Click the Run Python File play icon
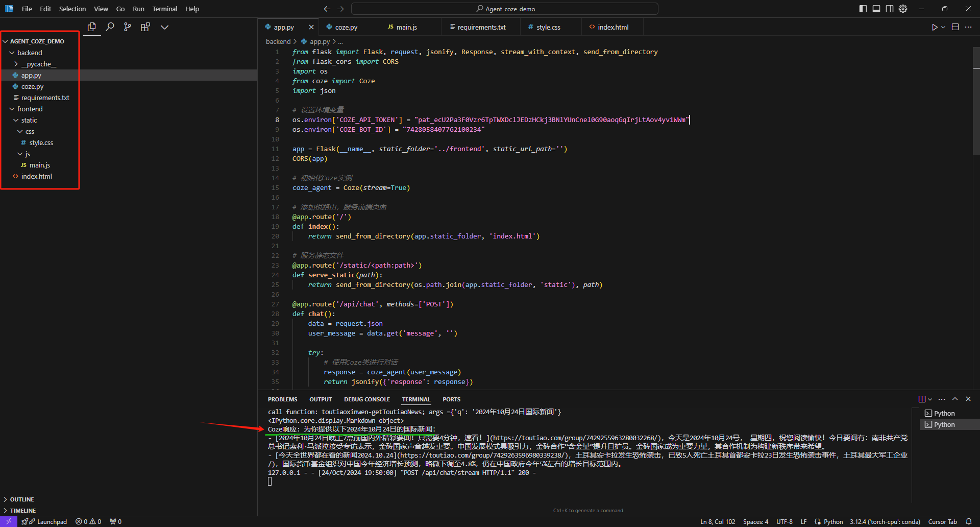The width and height of the screenshot is (980, 527). [x=935, y=27]
